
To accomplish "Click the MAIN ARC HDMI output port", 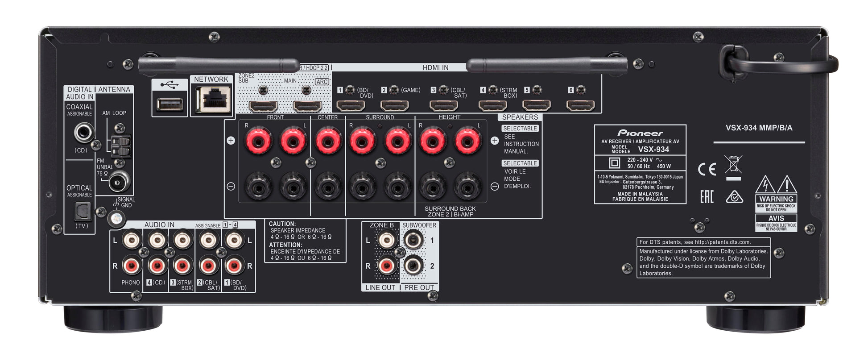I will coord(307,106).
